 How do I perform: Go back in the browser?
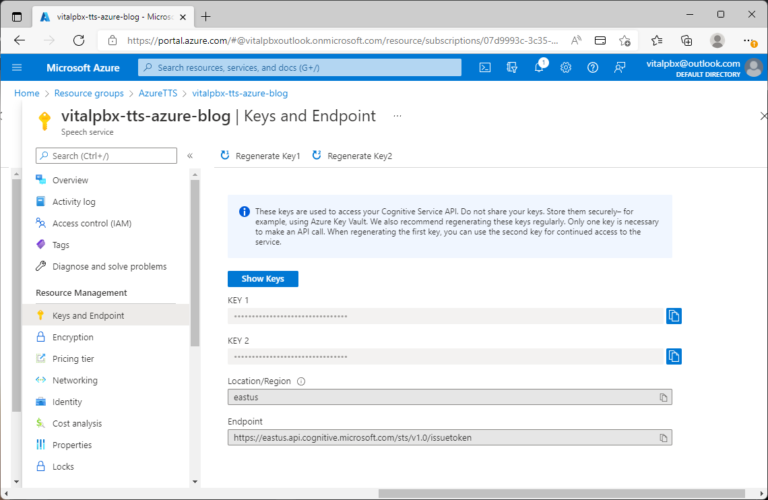(20, 41)
